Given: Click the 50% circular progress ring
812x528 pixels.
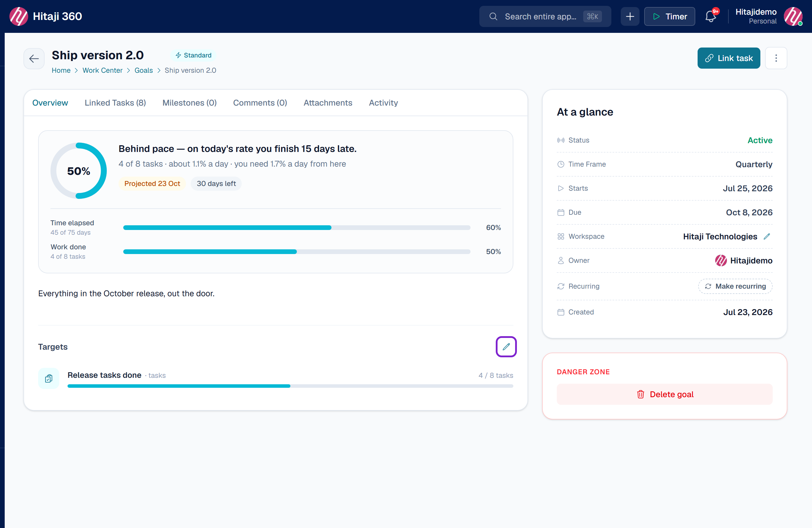Looking at the screenshot, I should (78, 170).
